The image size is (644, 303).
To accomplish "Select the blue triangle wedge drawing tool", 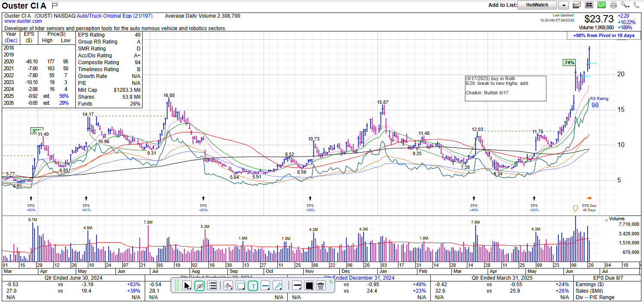I will [278, 285].
